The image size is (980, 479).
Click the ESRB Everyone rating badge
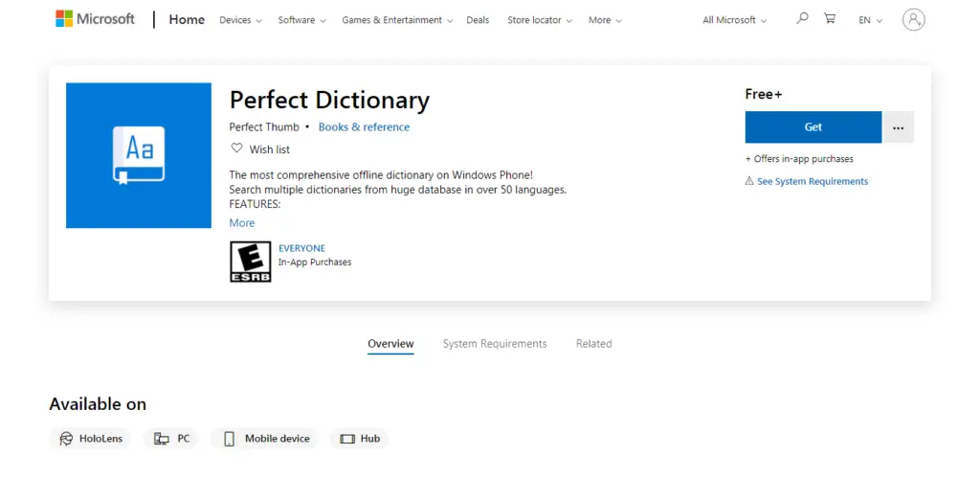pos(251,262)
